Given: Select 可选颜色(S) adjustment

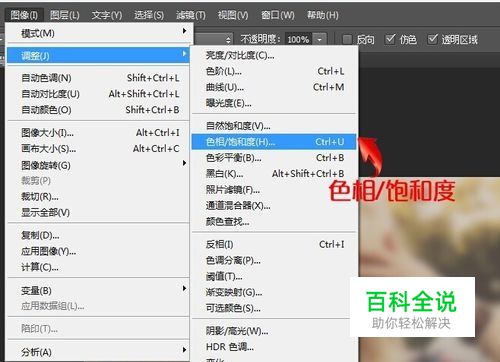Looking at the screenshot, I should tap(274, 308).
